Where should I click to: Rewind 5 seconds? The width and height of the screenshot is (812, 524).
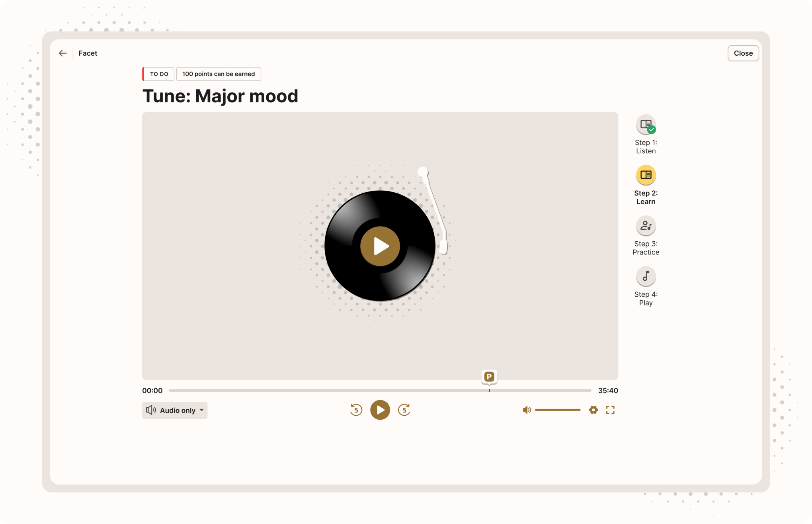(356, 410)
